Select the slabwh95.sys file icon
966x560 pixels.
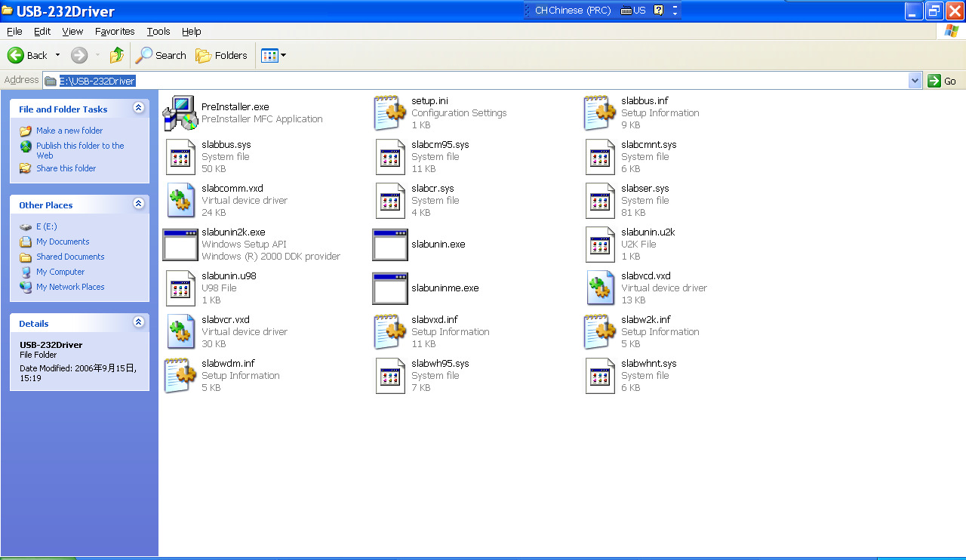(x=390, y=376)
